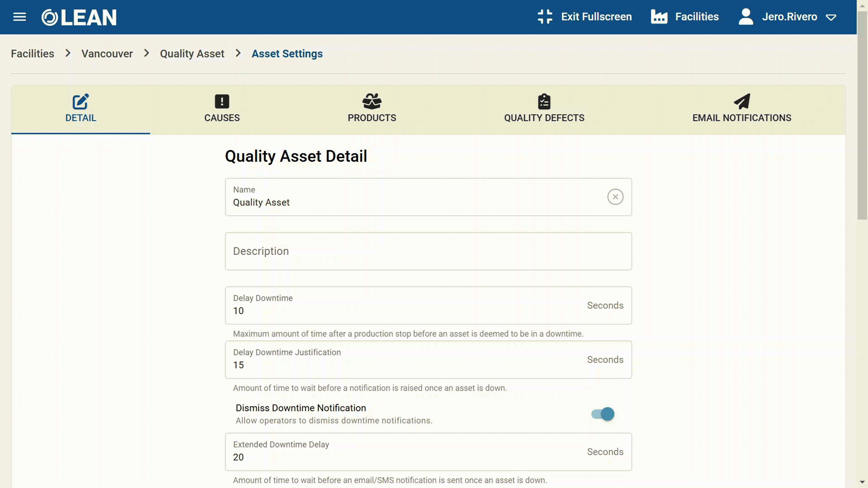Screen dimensions: 868x488
Task: Click Seconds unit in Delay Downtime field
Action: pyautogui.click(x=605, y=305)
